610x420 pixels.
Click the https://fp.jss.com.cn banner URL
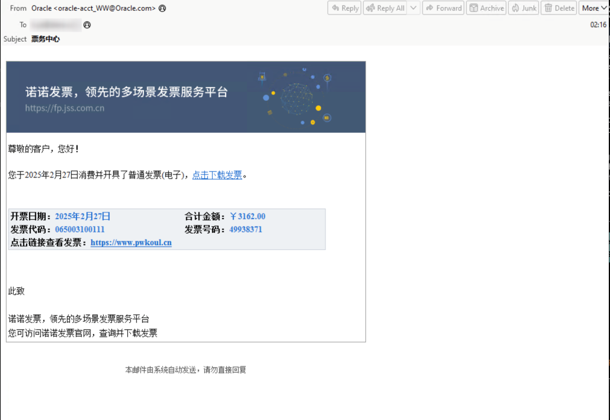click(x=65, y=108)
